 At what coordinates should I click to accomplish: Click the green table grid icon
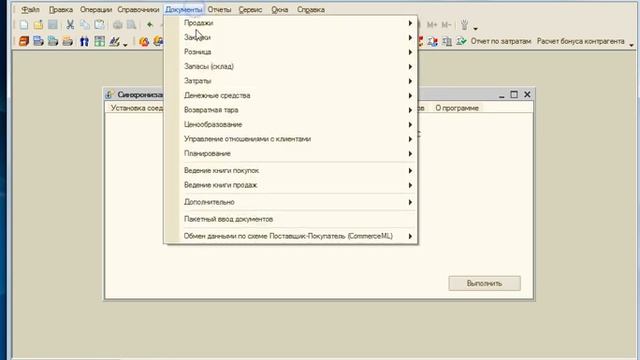point(99,41)
